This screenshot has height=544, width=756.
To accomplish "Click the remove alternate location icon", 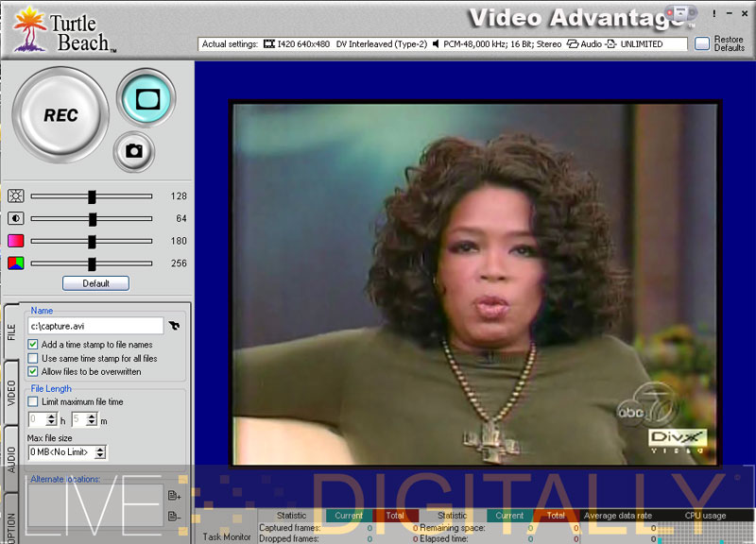I will (174, 516).
